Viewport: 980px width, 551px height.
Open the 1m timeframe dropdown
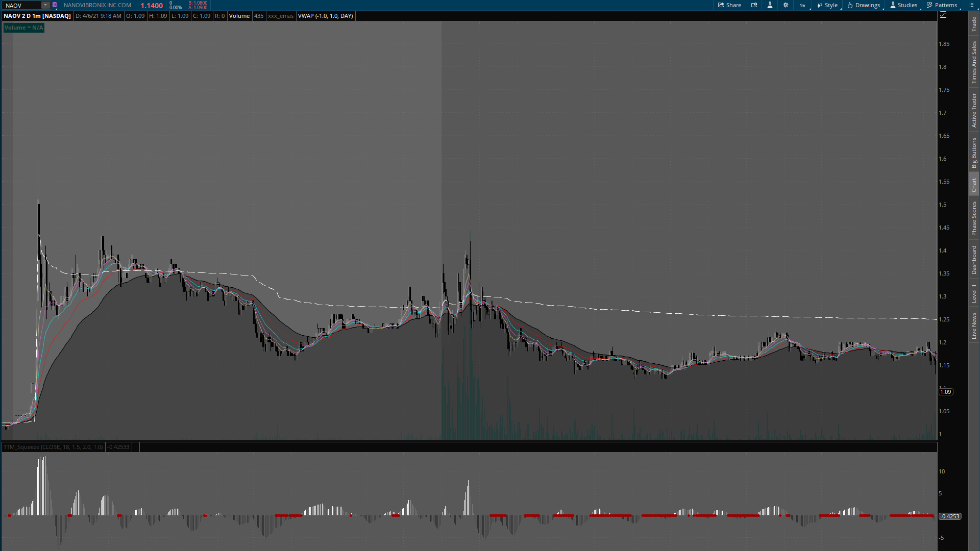click(803, 5)
